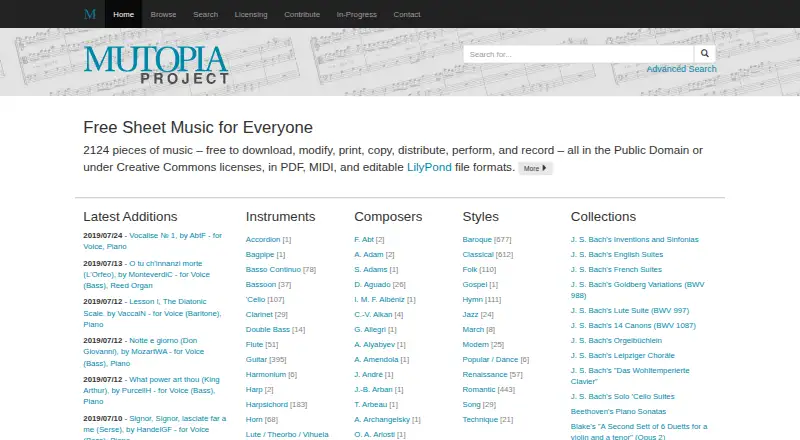Open the Advanced Search link
Image resolution: width=800 pixels, height=440 pixels.
coord(681,69)
